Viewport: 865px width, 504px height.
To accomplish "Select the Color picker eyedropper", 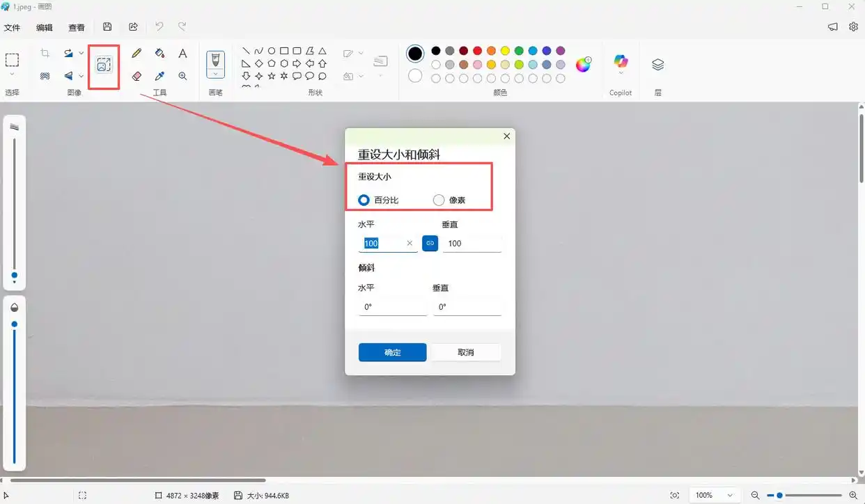I will click(159, 76).
